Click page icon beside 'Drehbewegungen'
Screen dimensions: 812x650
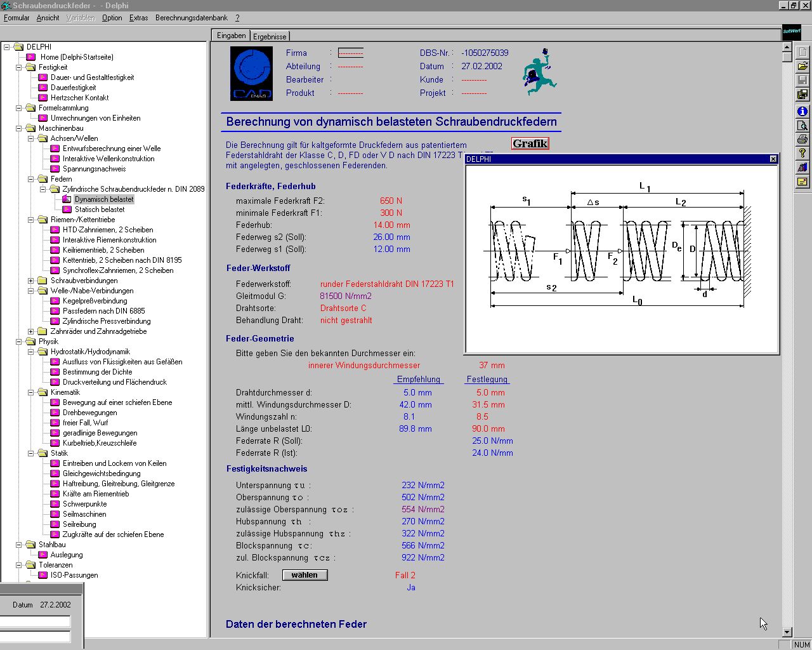click(x=55, y=413)
